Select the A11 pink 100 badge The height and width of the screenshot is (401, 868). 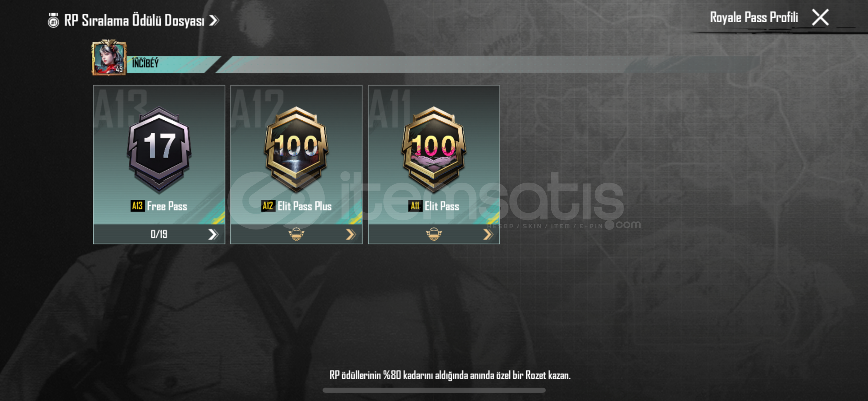434,149
